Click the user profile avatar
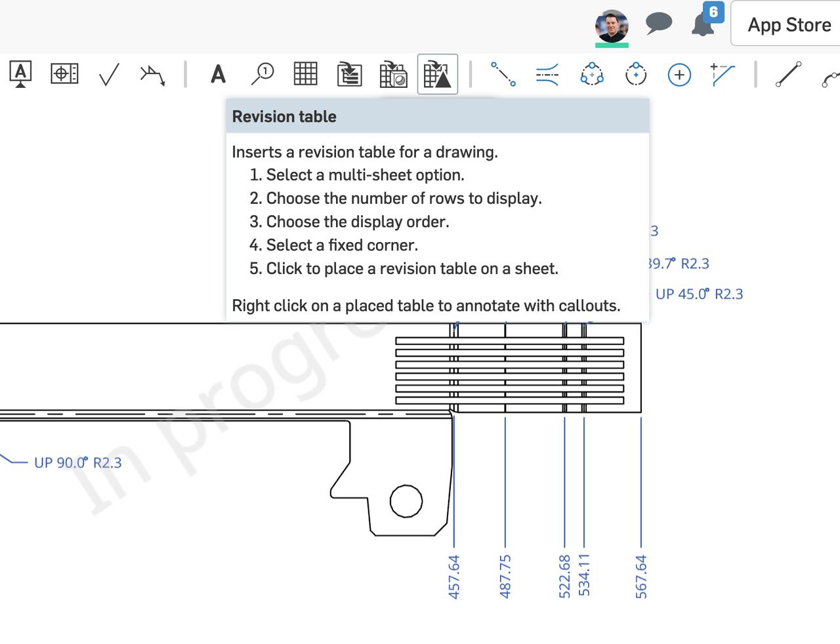The height and width of the screenshot is (644, 840). 612,25
